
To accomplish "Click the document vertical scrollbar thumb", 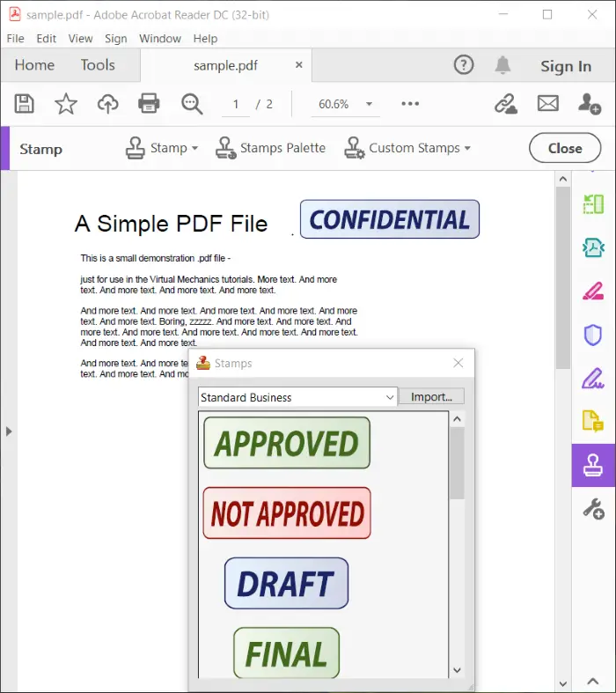I will pyautogui.click(x=562, y=277).
